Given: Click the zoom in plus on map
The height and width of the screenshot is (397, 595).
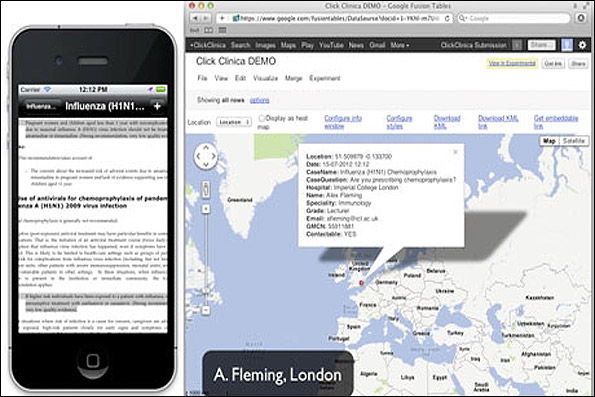Looking at the screenshot, I should coord(206,209).
